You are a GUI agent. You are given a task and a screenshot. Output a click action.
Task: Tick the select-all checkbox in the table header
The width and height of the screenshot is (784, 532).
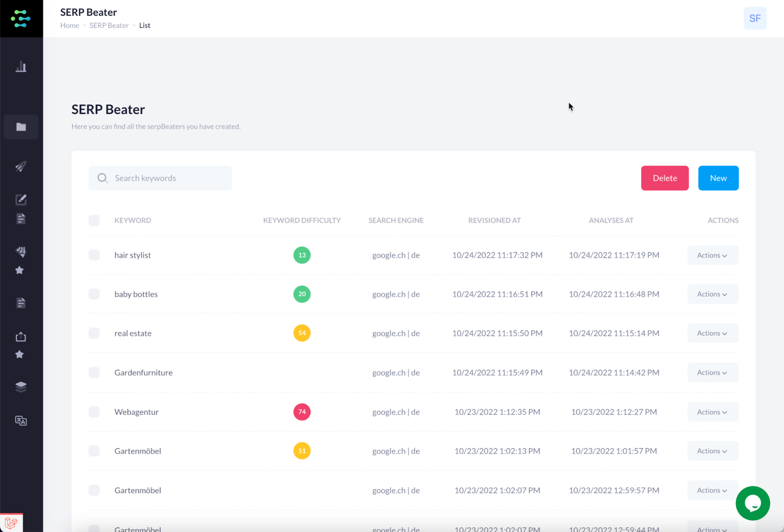coord(94,220)
